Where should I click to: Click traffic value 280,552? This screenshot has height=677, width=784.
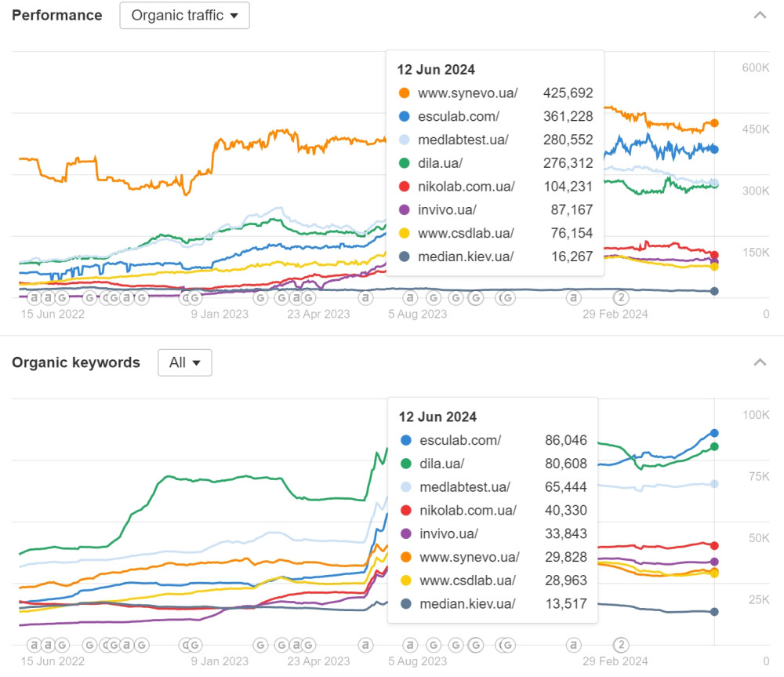(568, 140)
